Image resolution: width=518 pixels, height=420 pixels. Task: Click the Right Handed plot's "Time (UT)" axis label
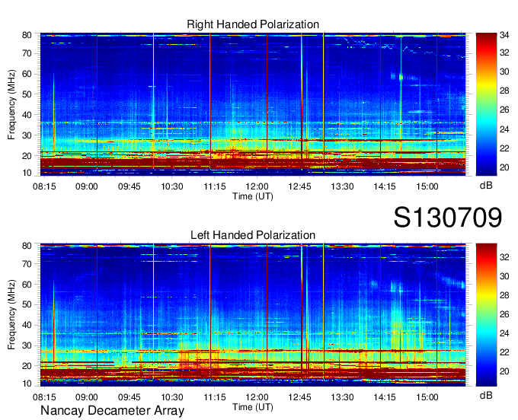(253, 196)
